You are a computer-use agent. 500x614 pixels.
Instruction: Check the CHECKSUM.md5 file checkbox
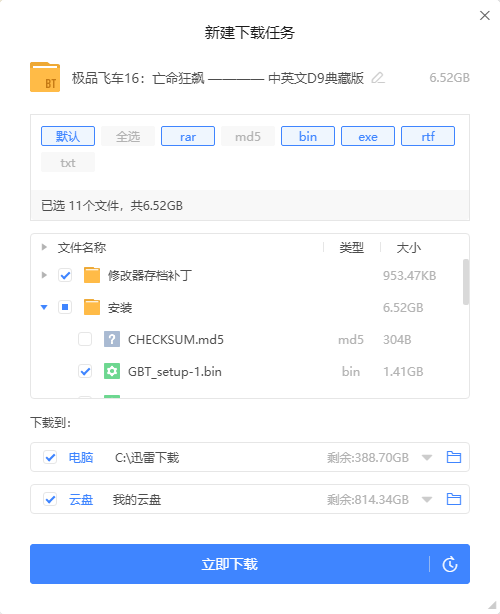(x=85, y=339)
